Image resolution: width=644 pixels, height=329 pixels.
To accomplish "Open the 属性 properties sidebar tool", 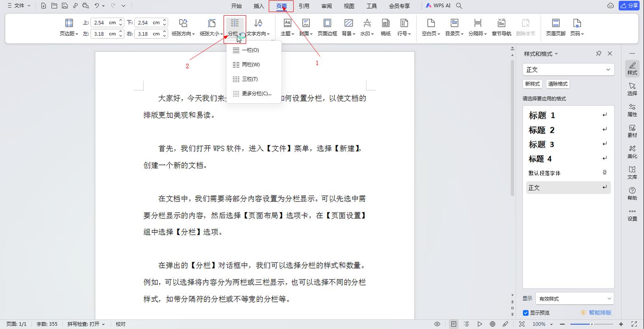I will 632,110.
